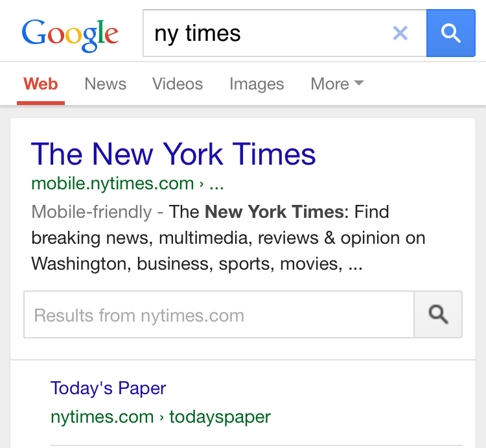Open The New York Times result title
The width and height of the screenshot is (486, 448).
[x=173, y=154]
